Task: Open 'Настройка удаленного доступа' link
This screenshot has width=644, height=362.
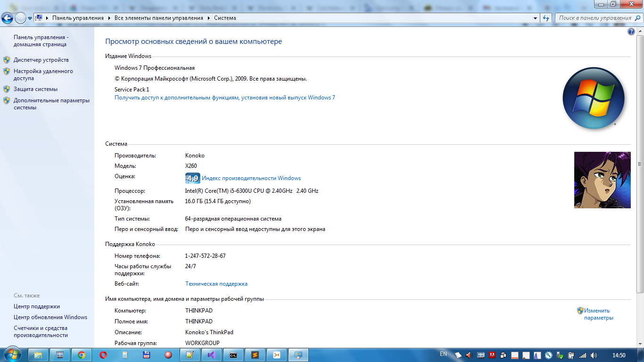Action: 43,75
